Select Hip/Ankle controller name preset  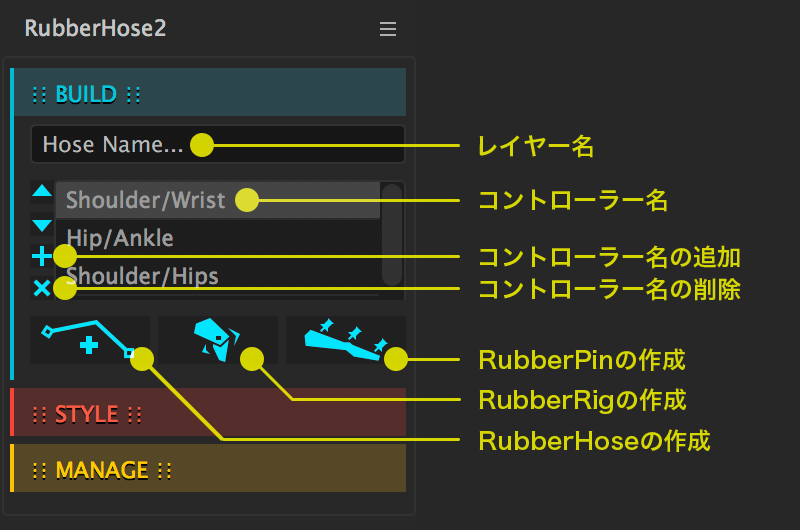(120, 238)
